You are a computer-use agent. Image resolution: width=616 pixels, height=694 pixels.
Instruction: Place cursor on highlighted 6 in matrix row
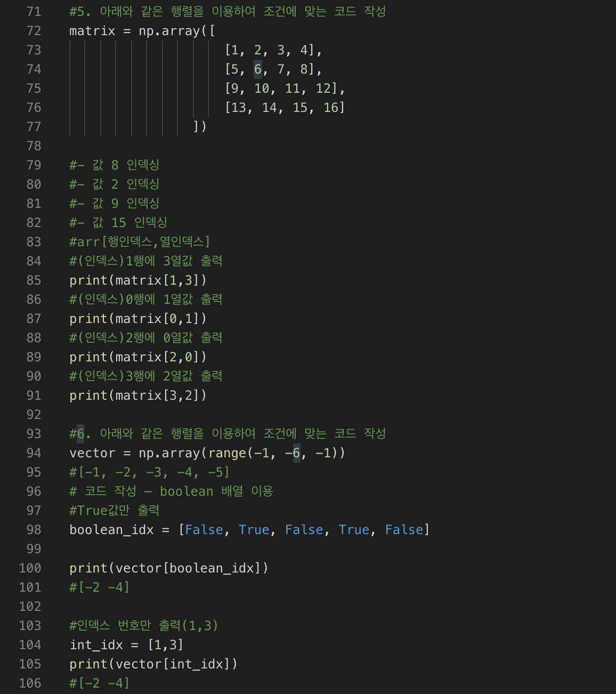click(x=258, y=69)
